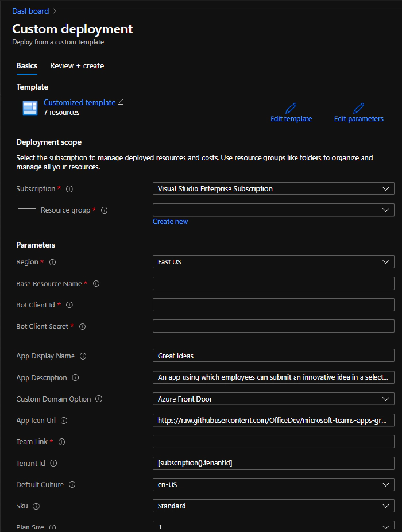The height and width of the screenshot is (532, 402).
Task: Click info icon beside Base Resource Name
Action: pos(96,284)
